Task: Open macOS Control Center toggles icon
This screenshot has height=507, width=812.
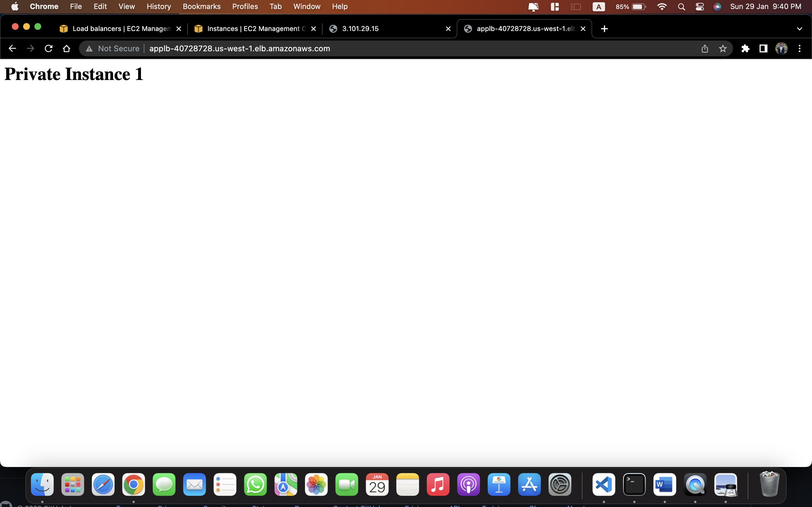Action: point(700,7)
